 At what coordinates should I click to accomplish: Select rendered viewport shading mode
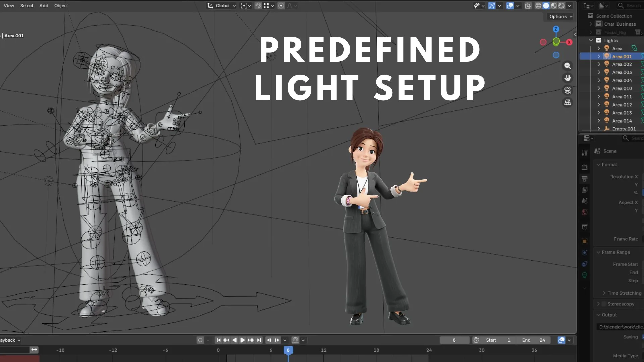coord(561,6)
